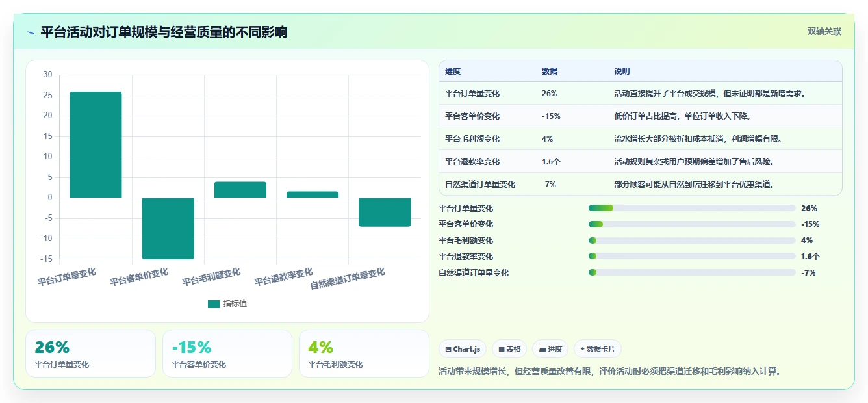Click the 自然渠道订单量变化 progress bar
Image resolution: width=868 pixels, height=403 pixels.
pyautogui.click(x=692, y=273)
